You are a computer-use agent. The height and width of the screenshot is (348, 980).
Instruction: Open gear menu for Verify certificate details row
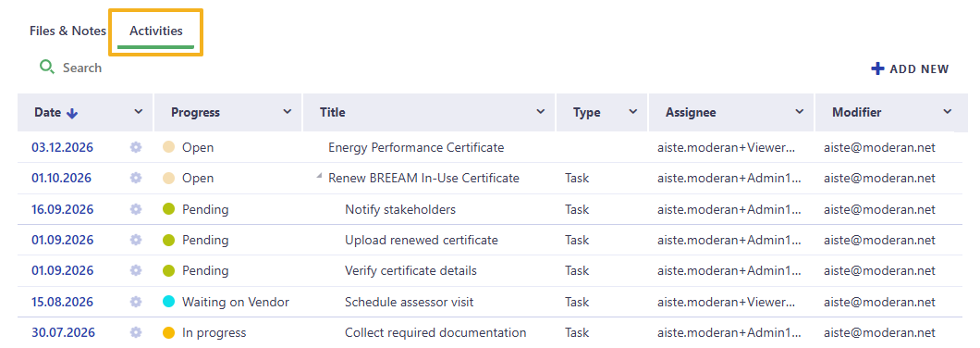click(136, 270)
